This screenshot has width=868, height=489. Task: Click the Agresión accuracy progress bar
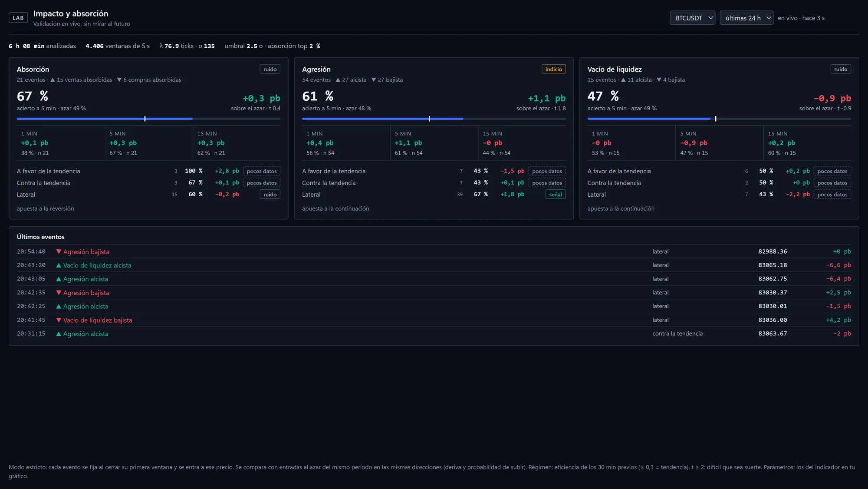point(434,119)
